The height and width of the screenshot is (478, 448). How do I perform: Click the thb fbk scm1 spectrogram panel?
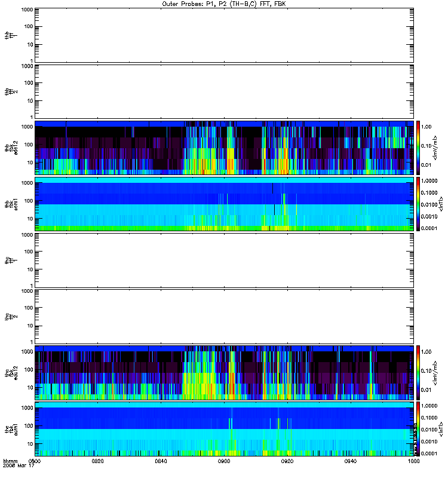pos(225,204)
